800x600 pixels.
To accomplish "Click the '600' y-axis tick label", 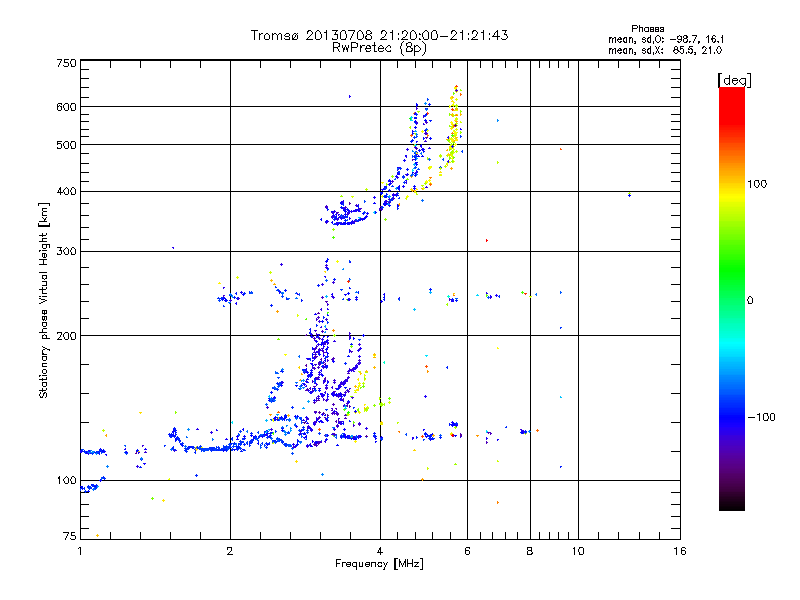I will [66, 107].
